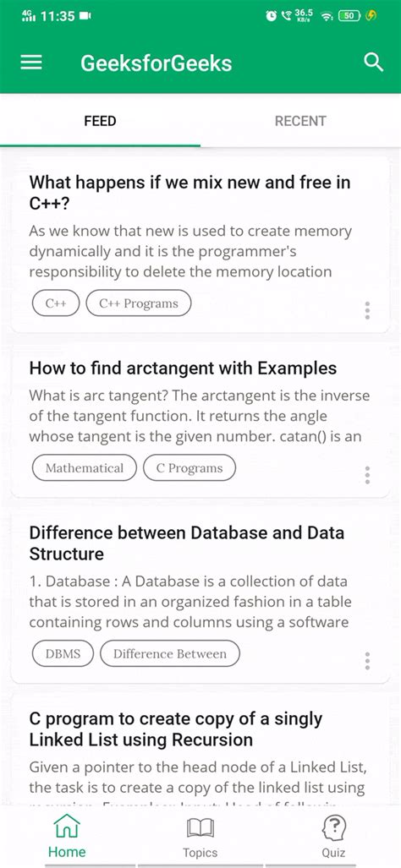Tap the Wi-Fi status bar icon
The height and width of the screenshot is (868, 401).
327,17
